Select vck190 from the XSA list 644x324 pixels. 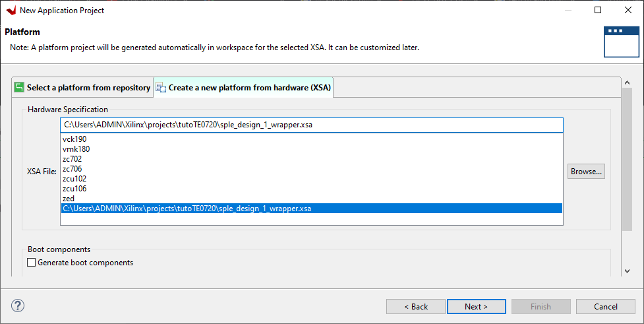point(311,139)
